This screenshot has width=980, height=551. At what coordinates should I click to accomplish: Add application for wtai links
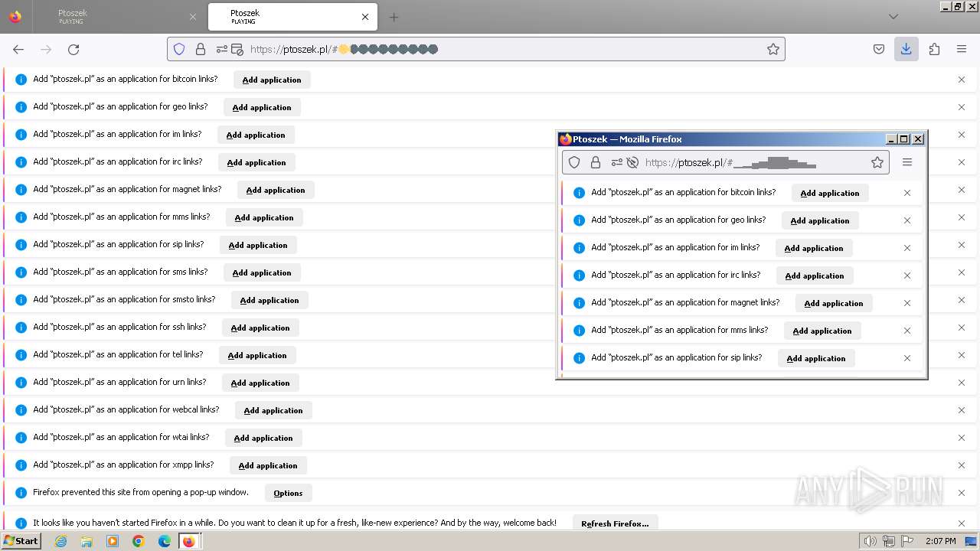pyautogui.click(x=263, y=438)
